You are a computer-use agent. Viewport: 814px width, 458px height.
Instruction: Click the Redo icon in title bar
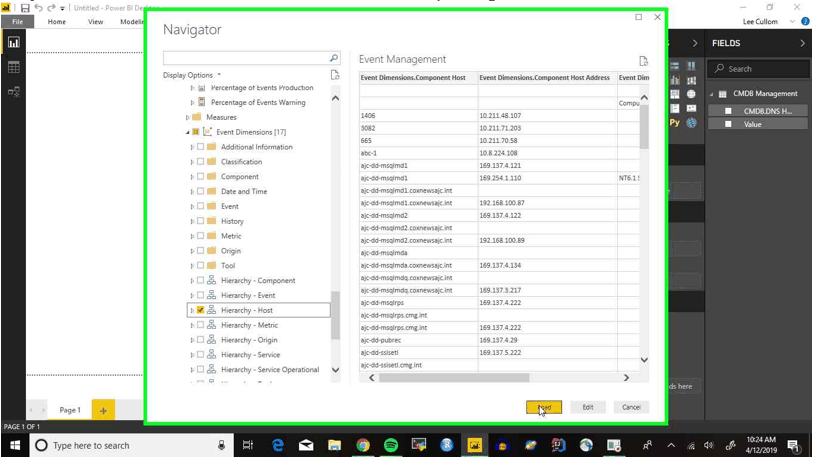point(51,8)
